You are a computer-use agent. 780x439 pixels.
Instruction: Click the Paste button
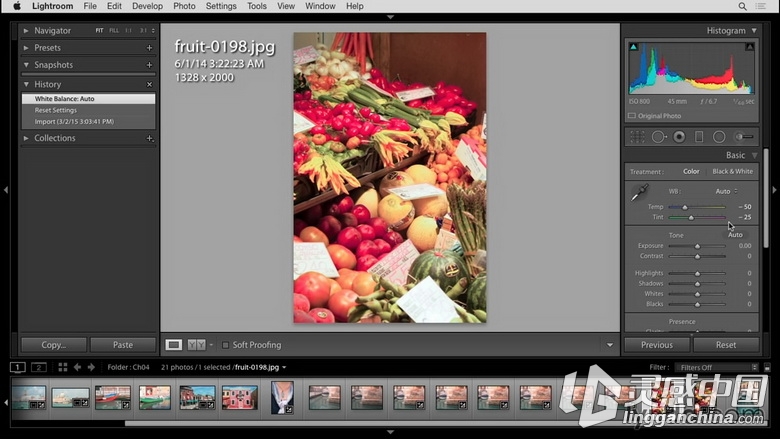(123, 345)
